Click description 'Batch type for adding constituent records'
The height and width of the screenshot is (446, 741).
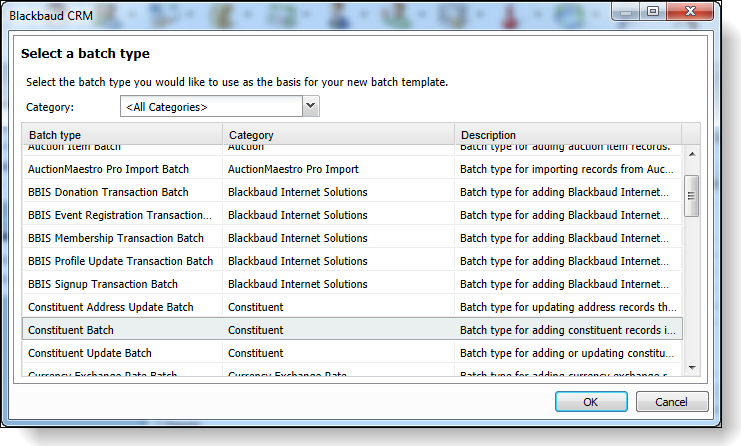(568, 330)
